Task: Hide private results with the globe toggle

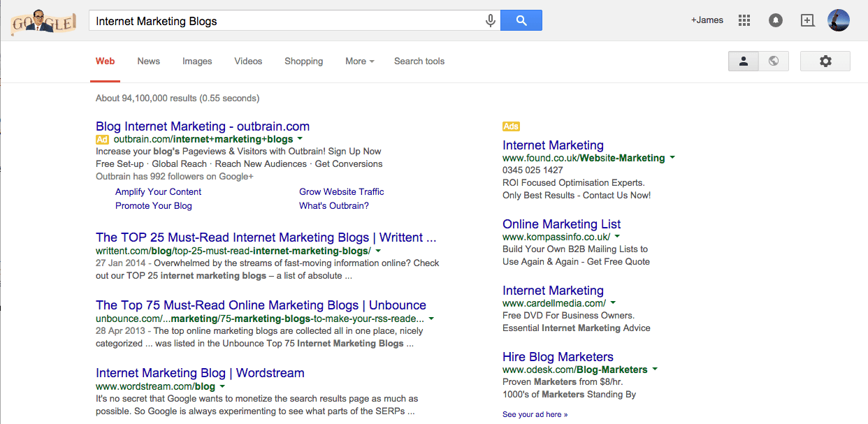Action: [x=774, y=61]
